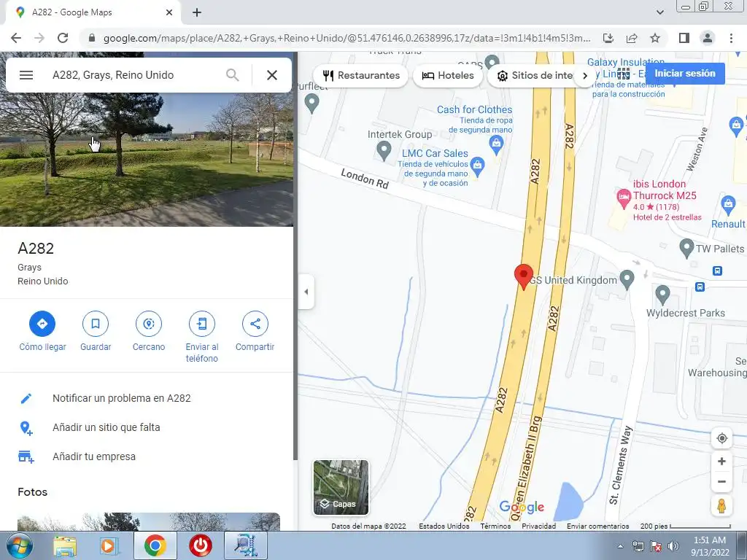Click the share page icon in address bar
747x560 pixels.
click(x=632, y=38)
